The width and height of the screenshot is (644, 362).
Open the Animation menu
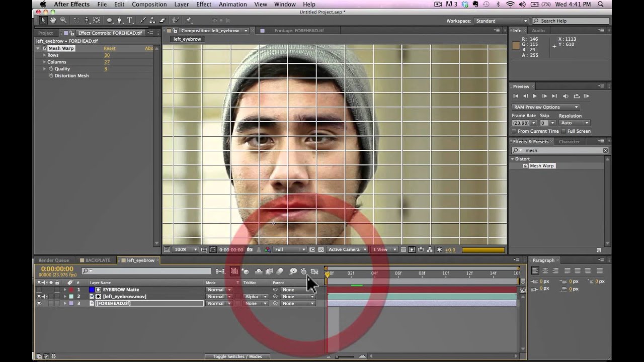tap(233, 5)
